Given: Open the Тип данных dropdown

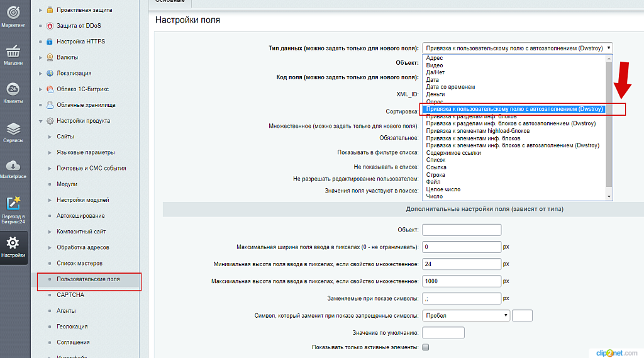Looking at the screenshot, I should click(517, 48).
